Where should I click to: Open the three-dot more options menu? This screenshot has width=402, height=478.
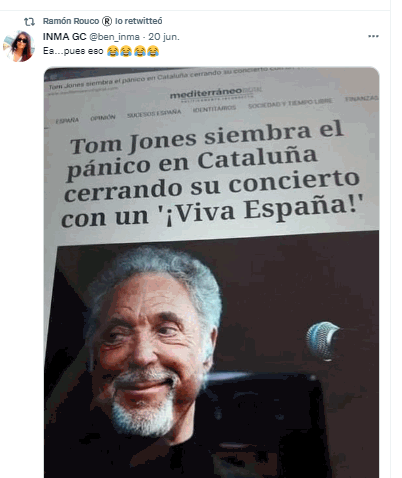(373, 36)
